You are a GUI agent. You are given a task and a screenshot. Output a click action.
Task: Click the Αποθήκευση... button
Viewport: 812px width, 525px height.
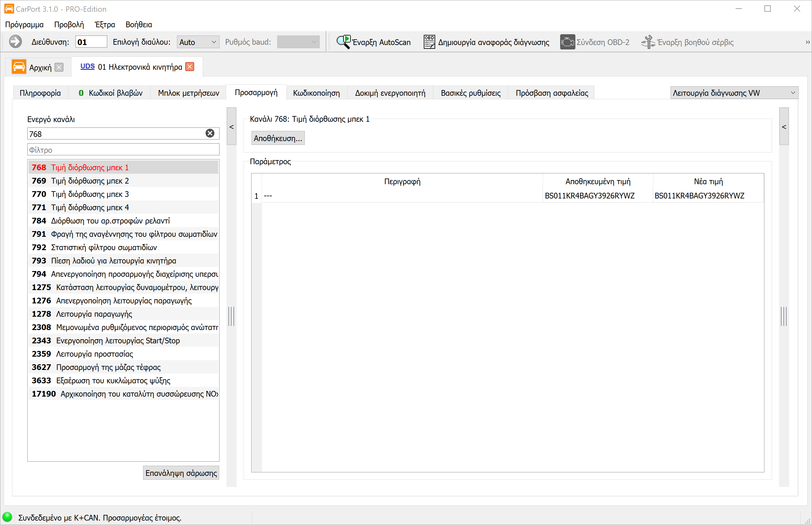[x=278, y=138]
